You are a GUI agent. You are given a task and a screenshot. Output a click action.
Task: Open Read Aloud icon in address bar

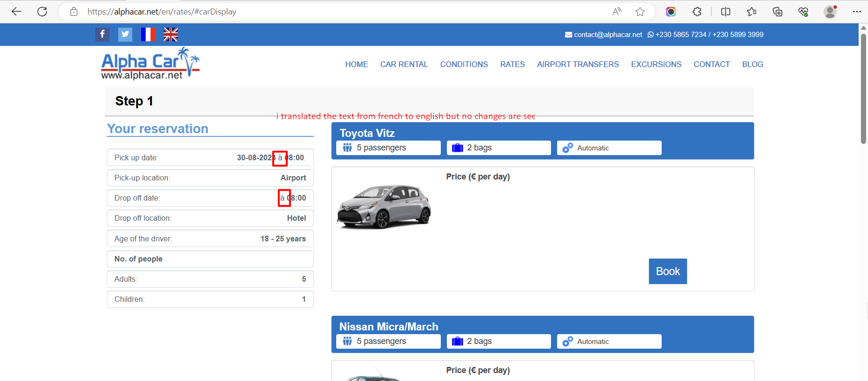[x=617, y=12]
